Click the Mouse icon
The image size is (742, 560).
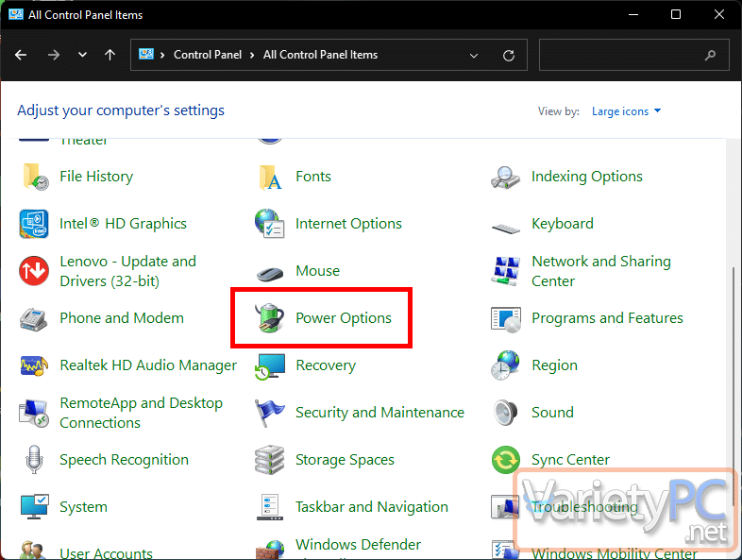[270, 273]
